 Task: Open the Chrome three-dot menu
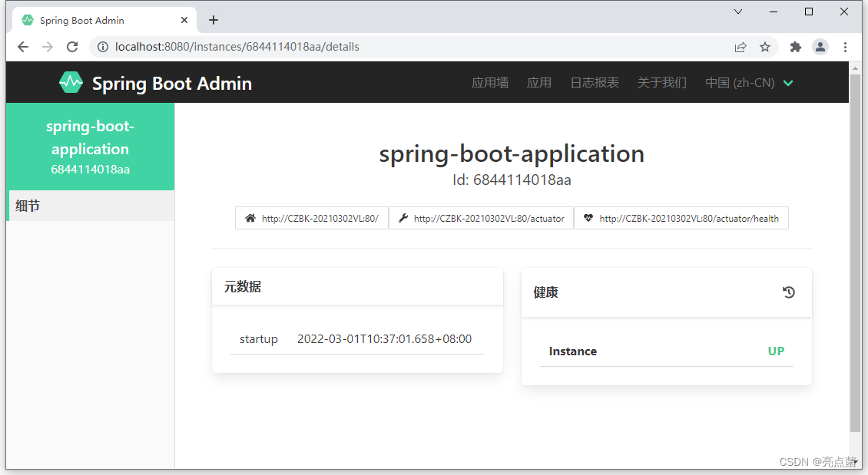click(846, 47)
